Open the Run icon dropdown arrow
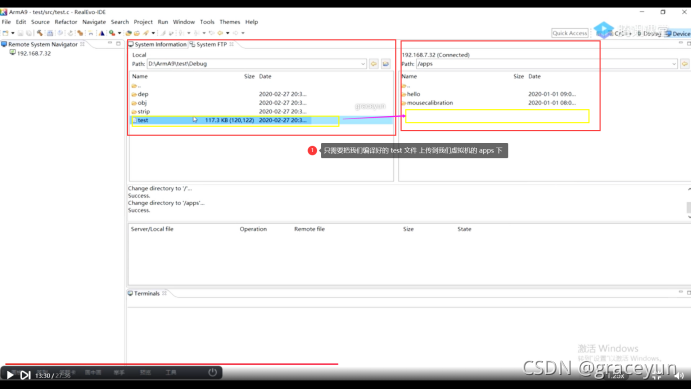 point(120,33)
